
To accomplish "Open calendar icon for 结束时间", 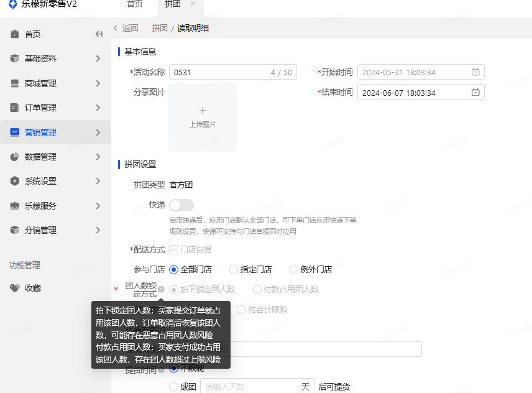I will [475, 92].
